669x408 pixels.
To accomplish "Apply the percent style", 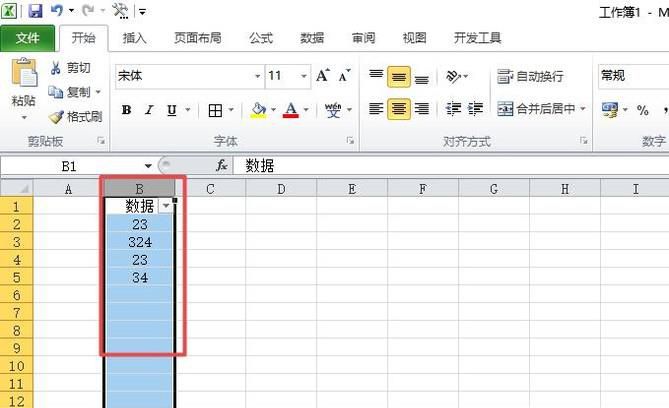I will [643, 110].
